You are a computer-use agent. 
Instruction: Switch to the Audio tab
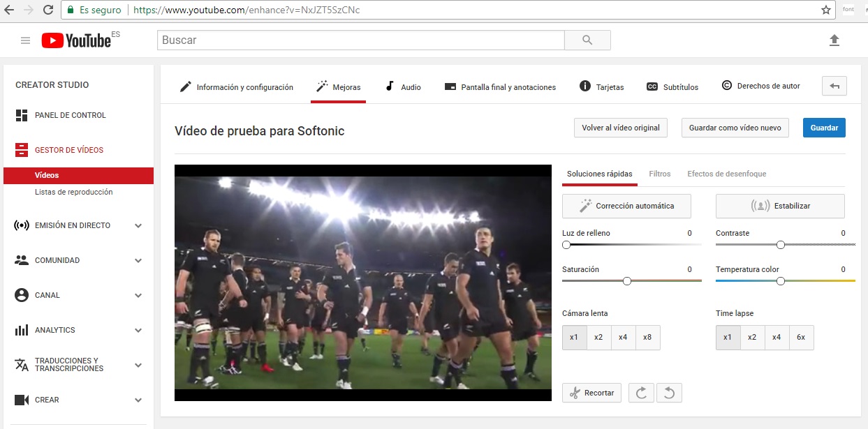tap(404, 87)
